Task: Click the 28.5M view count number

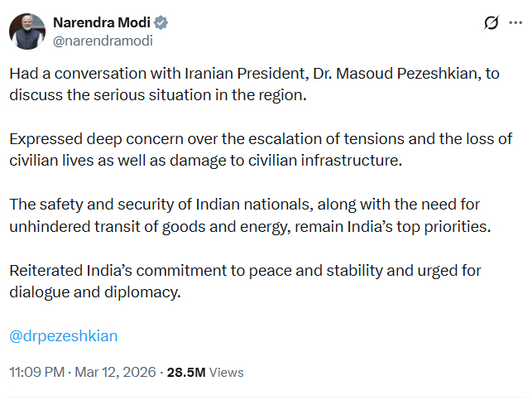Action: pos(186,373)
